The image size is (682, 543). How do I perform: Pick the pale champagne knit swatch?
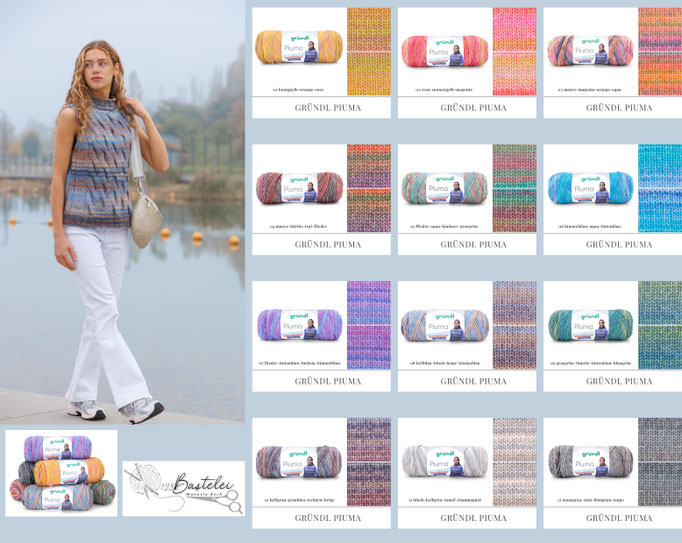point(515,462)
